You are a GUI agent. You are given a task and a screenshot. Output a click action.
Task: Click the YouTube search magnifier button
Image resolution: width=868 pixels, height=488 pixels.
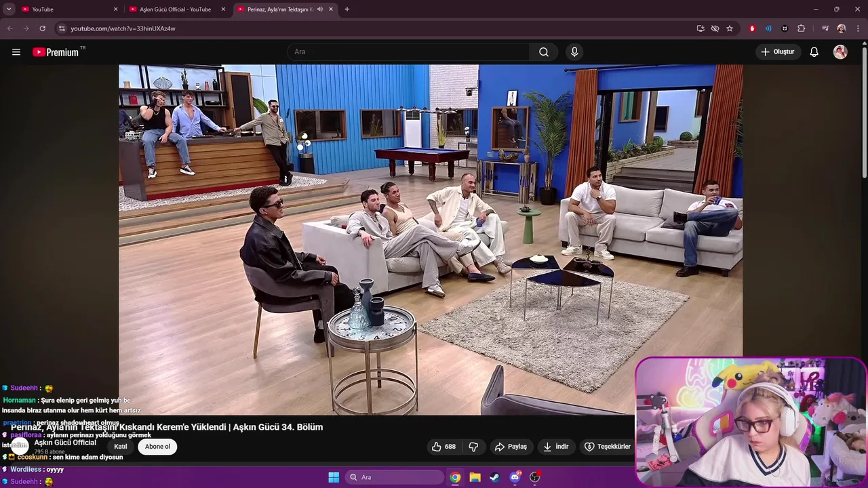544,52
